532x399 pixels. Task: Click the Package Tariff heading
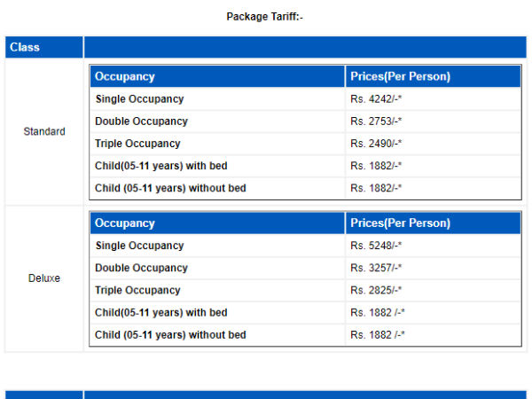point(265,17)
